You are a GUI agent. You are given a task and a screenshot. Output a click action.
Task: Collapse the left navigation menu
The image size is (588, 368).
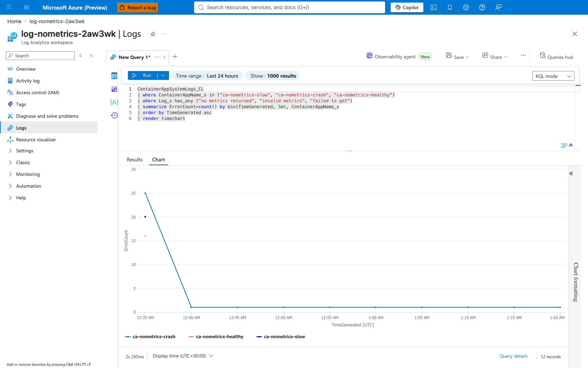point(92,56)
